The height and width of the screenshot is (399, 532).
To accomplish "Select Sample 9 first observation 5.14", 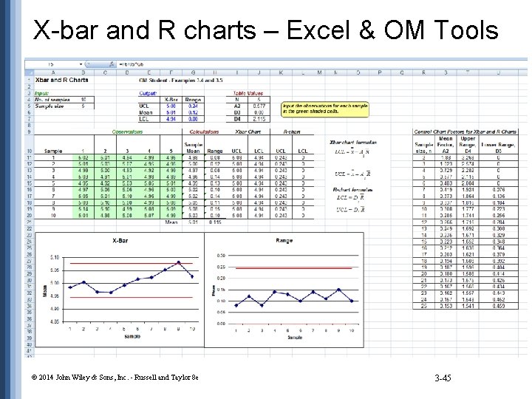I will pos(83,209).
